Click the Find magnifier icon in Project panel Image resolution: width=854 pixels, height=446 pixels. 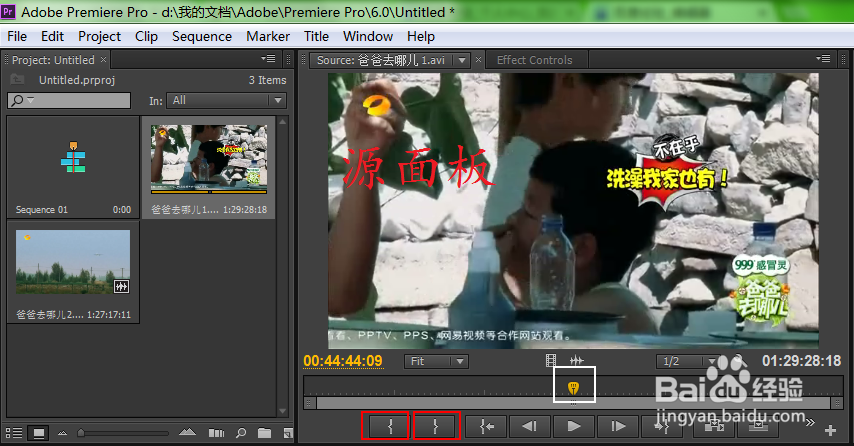pos(241,433)
